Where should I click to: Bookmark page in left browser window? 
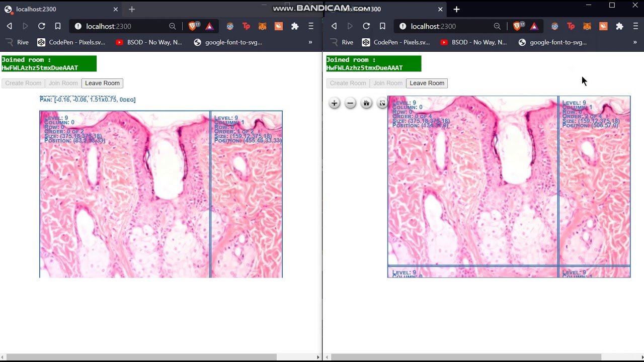pyautogui.click(x=57, y=26)
